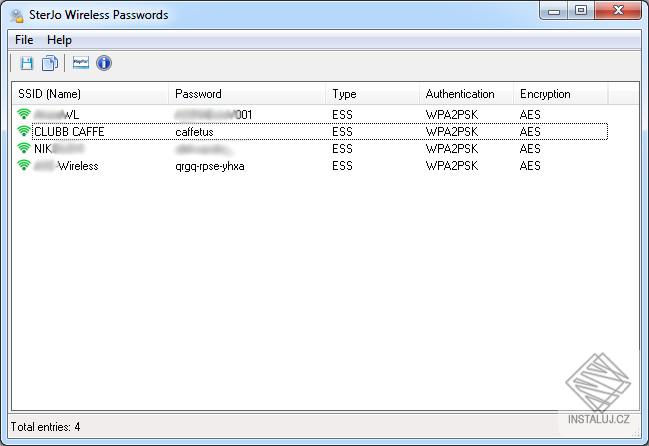Select the network name ending in WL

pos(56,115)
